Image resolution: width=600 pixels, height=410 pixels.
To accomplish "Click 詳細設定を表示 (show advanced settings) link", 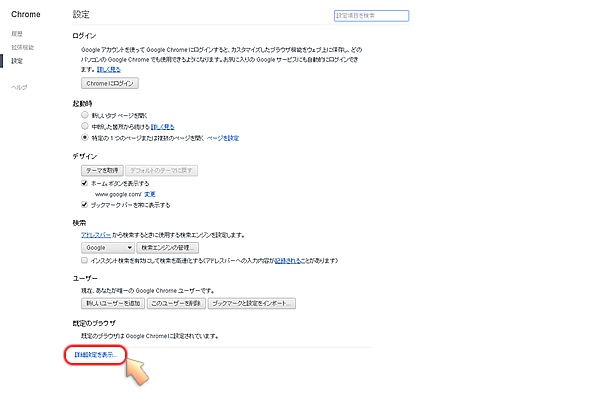I will click(x=95, y=355).
